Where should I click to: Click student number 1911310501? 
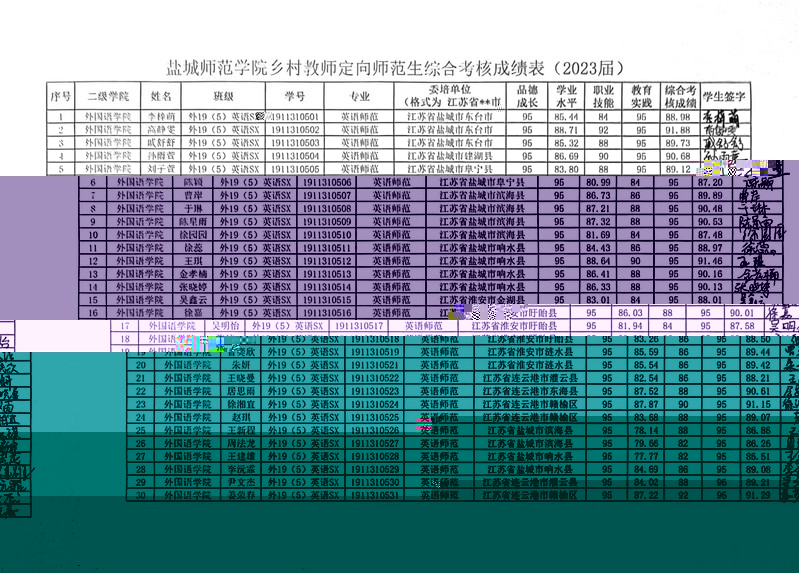295,117
